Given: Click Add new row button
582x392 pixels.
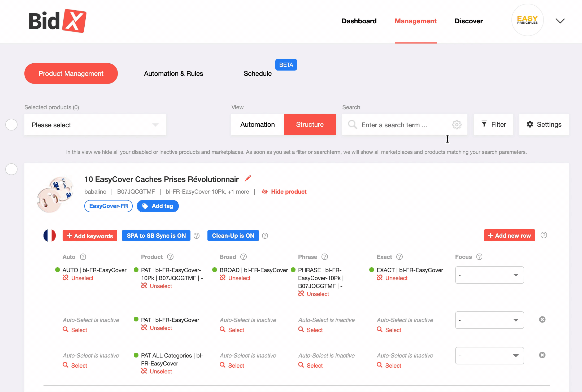Looking at the screenshot, I should pyautogui.click(x=510, y=236).
